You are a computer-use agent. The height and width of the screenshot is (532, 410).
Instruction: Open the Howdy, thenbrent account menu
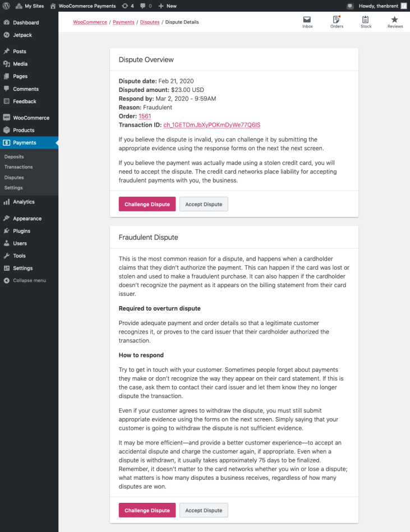click(x=377, y=6)
